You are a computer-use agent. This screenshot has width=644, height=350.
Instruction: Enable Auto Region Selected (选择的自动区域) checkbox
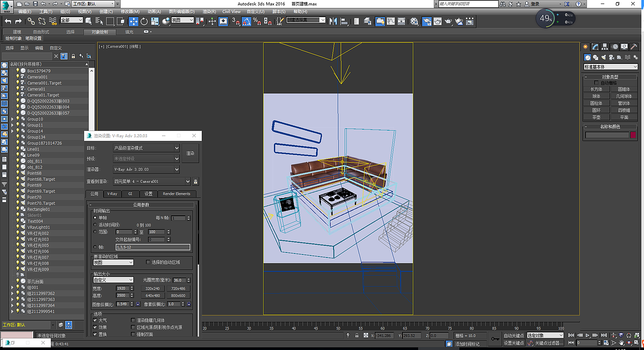click(148, 262)
